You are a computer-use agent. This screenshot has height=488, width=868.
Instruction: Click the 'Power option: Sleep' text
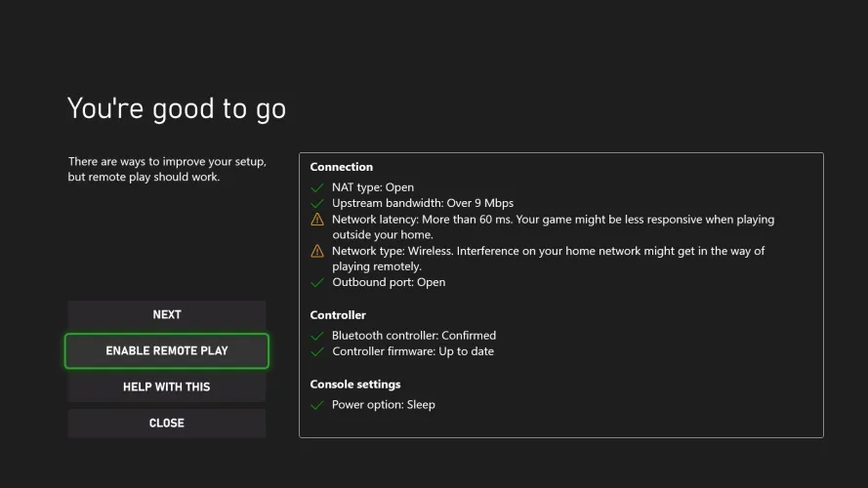(384, 405)
